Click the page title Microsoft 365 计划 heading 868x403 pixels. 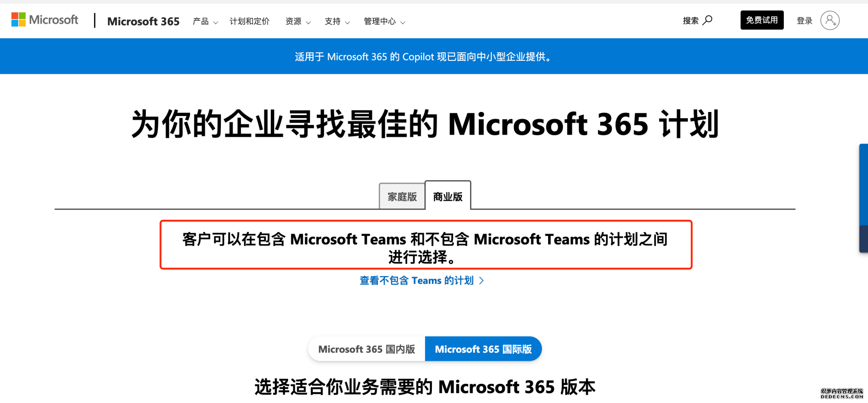point(425,124)
